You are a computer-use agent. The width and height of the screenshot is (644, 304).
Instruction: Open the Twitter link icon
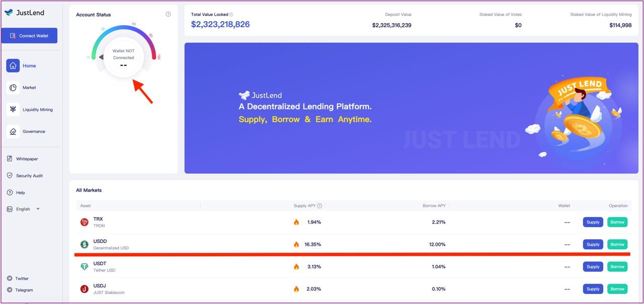tap(10, 278)
